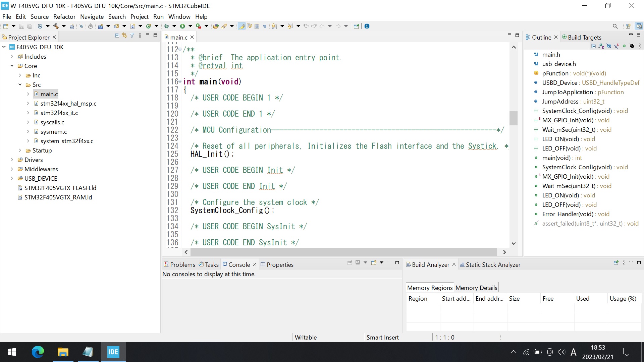Screen dimensions: 644x362
Task: Toggle Hide Fields in Outline
Action: click(609, 46)
